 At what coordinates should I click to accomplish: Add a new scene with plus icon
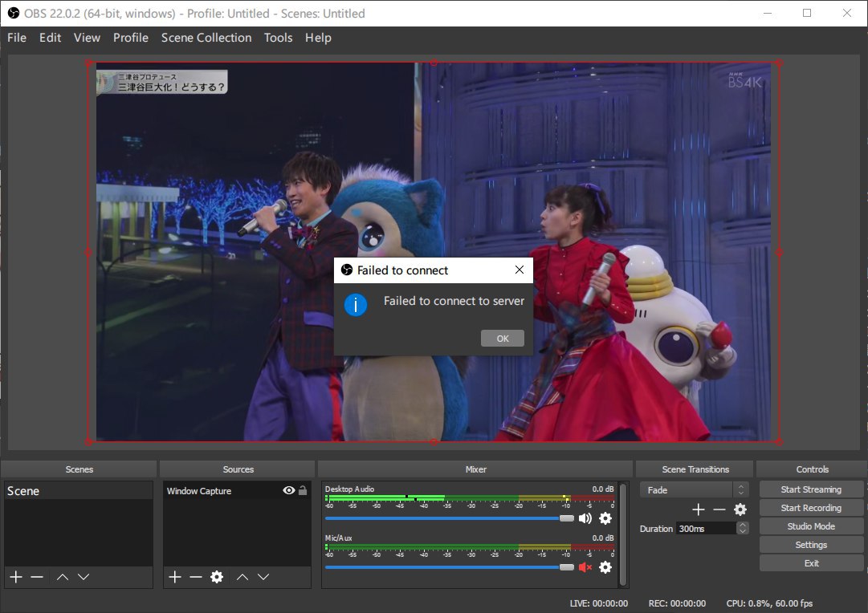(x=15, y=577)
